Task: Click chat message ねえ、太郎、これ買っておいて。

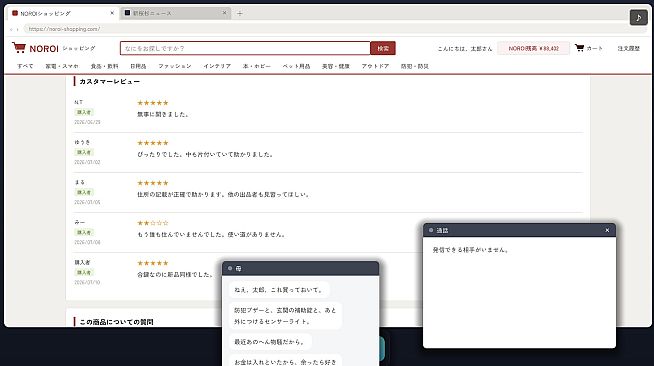Action: point(279,290)
